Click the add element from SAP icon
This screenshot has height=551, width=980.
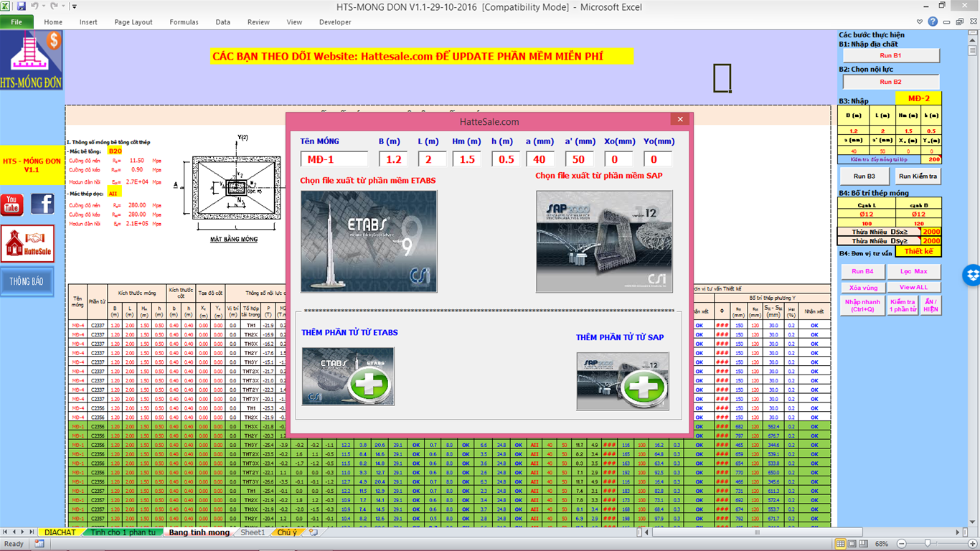coord(623,382)
